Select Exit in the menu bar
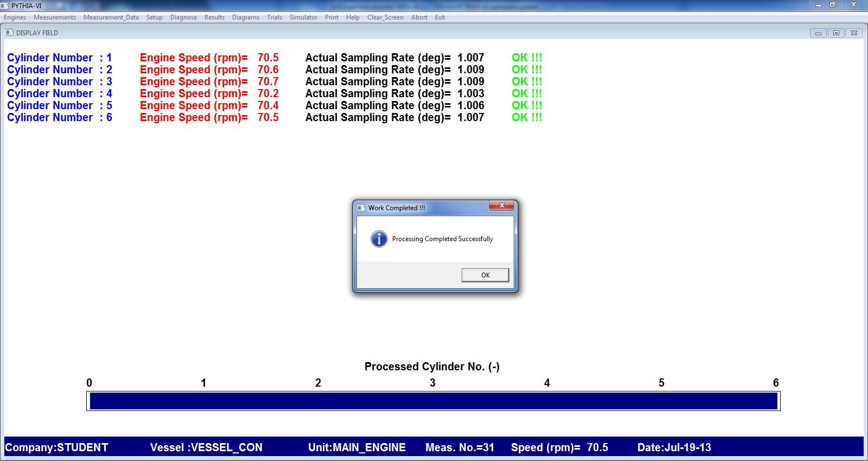This screenshot has width=868, height=461. click(440, 17)
